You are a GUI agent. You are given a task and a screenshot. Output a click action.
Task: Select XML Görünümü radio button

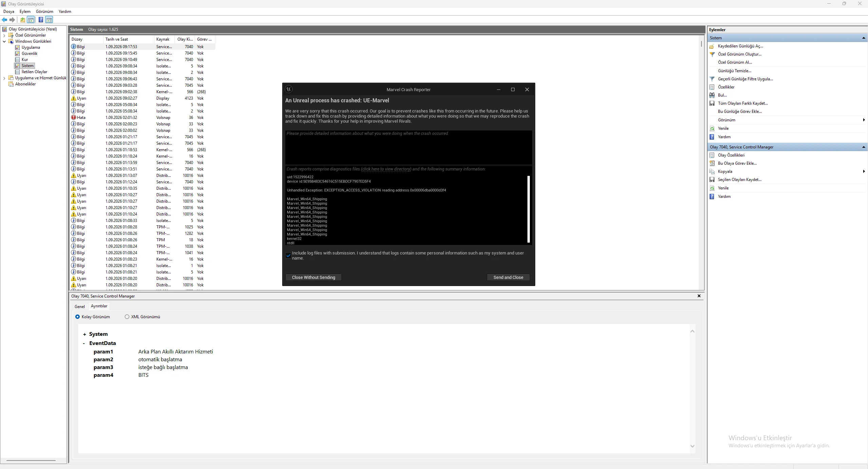(127, 317)
